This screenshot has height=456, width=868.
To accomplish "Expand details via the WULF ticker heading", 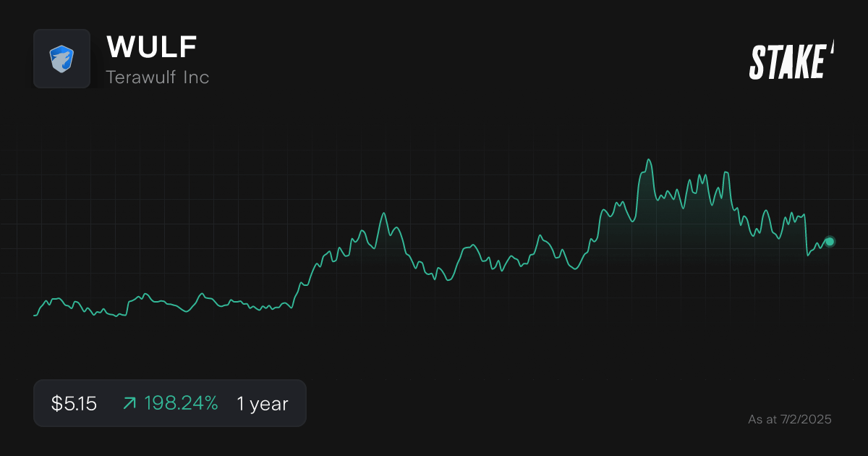I will [150, 46].
